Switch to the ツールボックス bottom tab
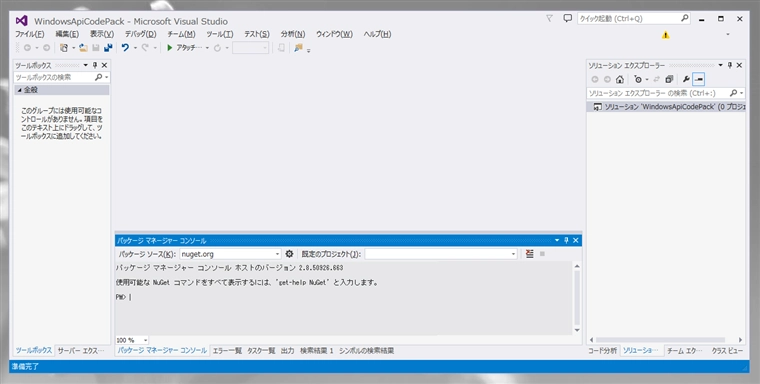 33,351
